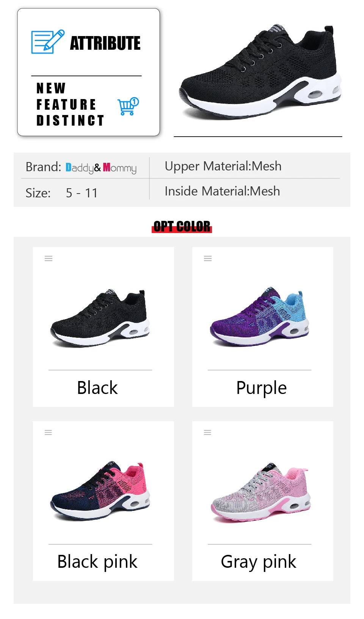Open hamburger menu icon on Purple card

pyautogui.click(x=208, y=258)
